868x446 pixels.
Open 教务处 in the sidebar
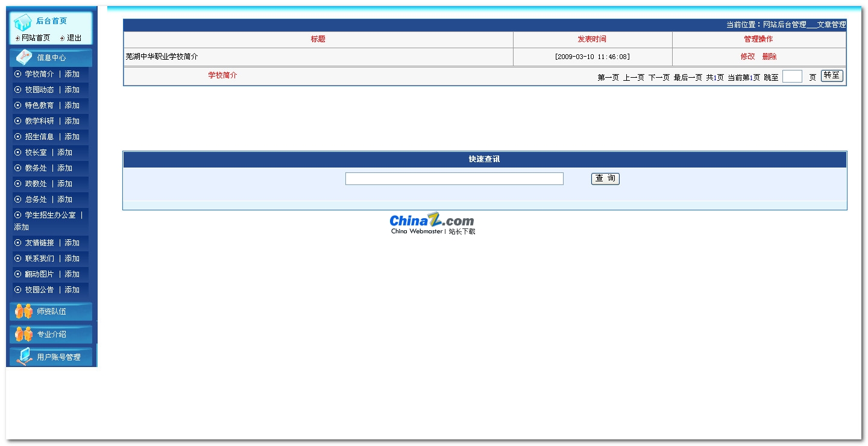point(36,168)
